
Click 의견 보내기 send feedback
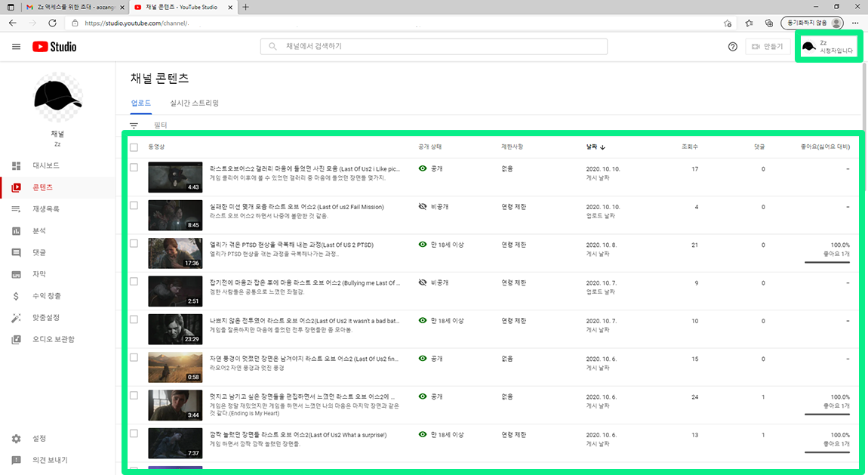(x=58, y=460)
